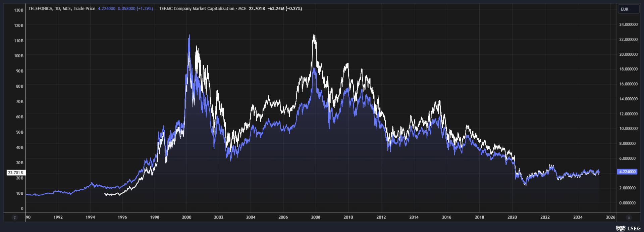
Task: Click the −63.24 M (−0.27%) legend change
Action: pyautogui.click(x=285, y=9)
